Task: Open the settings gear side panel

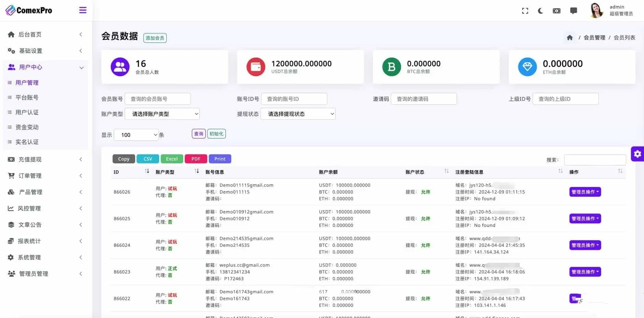Action: 637,154
